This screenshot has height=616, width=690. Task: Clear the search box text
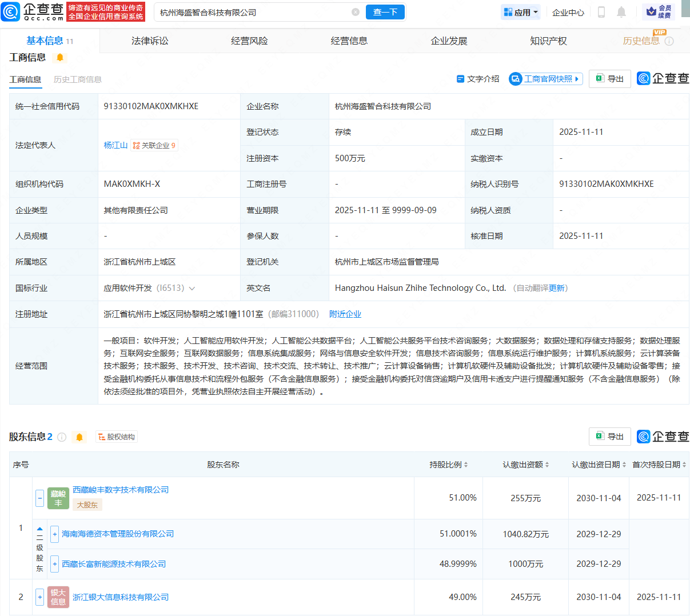click(356, 12)
